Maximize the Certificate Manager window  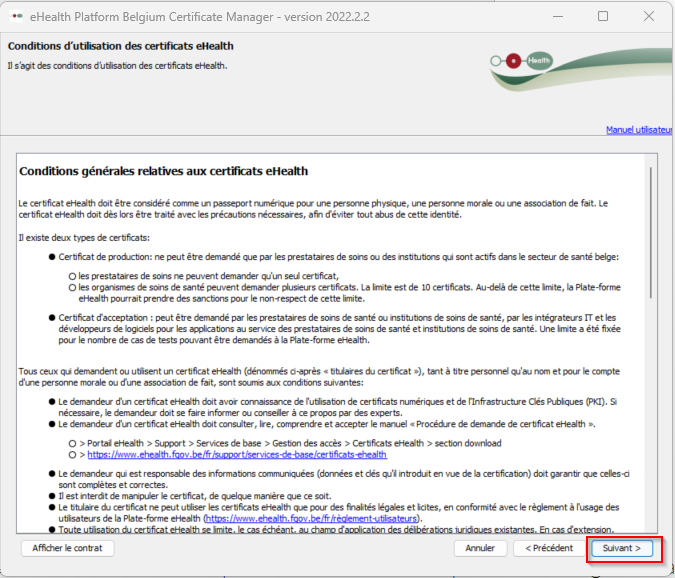[603, 16]
